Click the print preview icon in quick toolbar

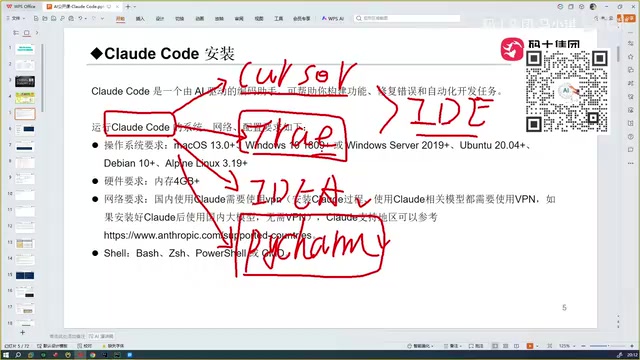click(71, 18)
